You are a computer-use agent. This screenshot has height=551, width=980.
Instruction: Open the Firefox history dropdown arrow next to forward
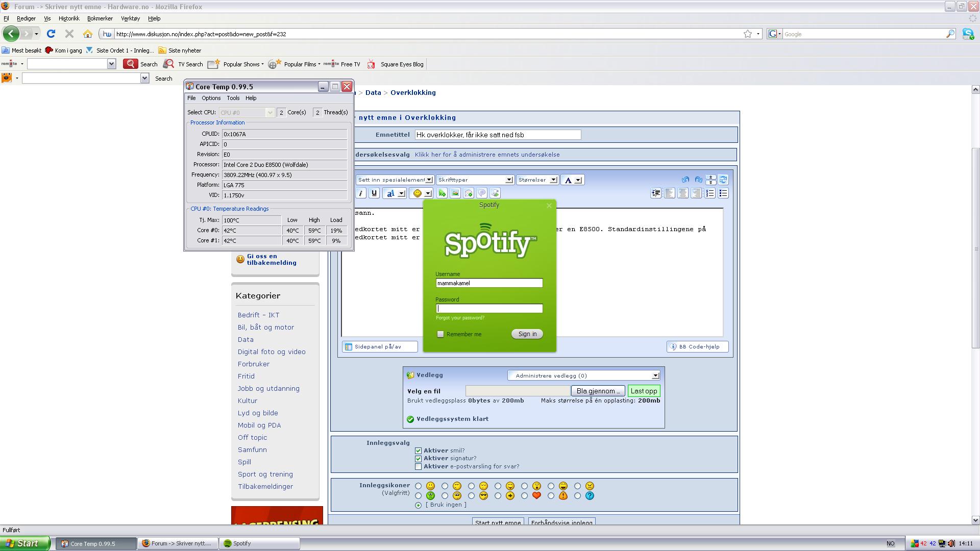[36, 34]
